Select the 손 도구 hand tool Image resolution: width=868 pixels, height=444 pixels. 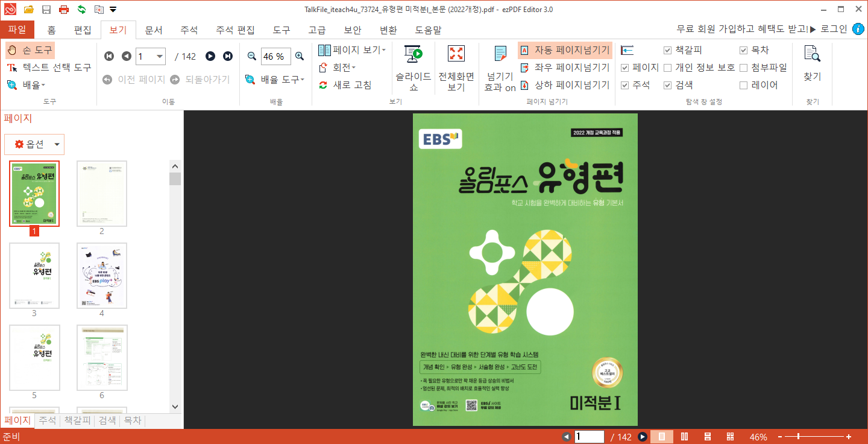(x=30, y=50)
